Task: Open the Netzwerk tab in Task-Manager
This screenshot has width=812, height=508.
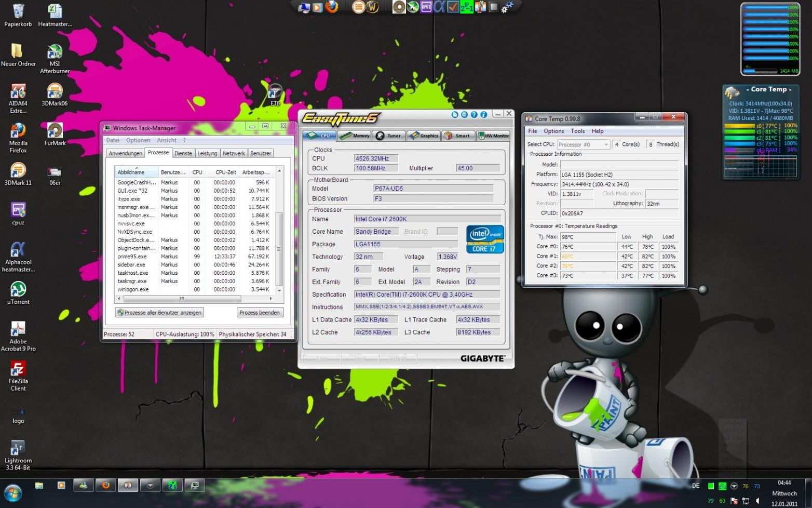Action: 234,153
